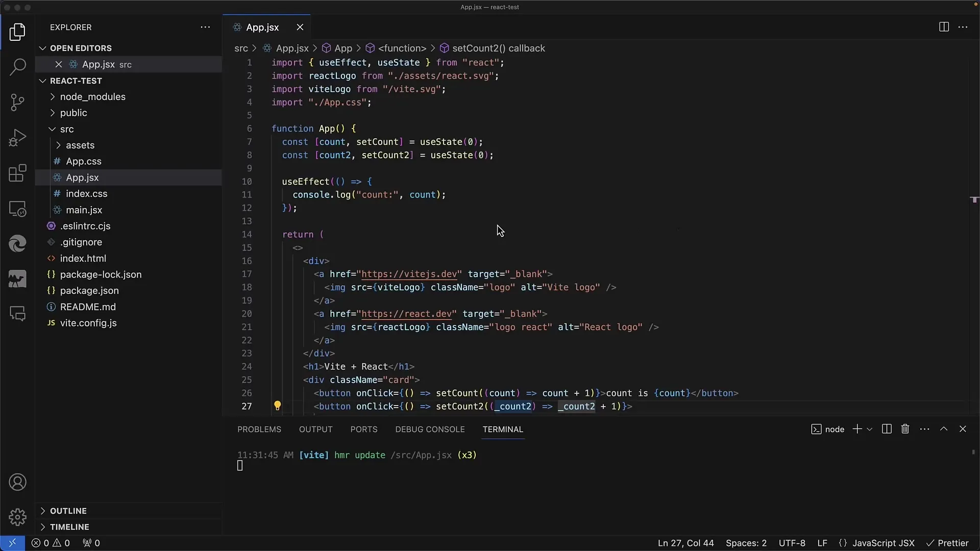This screenshot has height=551, width=980.
Task: Create a new terminal with plus icon
Action: tap(857, 429)
